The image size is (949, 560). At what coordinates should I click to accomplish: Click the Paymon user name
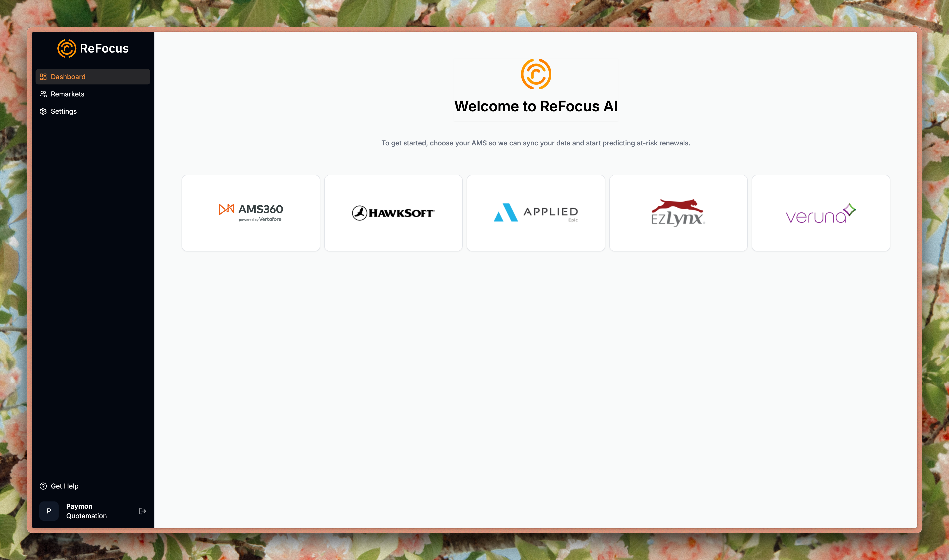click(x=79, y=506)
